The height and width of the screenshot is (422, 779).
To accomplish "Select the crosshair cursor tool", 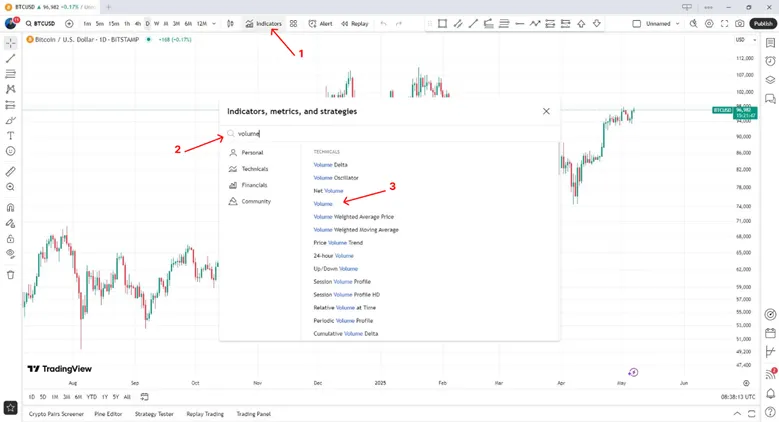I will pyautogui.click(x=10, y=43).
